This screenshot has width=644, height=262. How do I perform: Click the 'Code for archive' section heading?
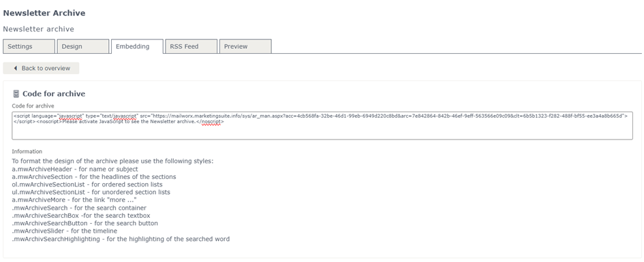pos(54,94)
